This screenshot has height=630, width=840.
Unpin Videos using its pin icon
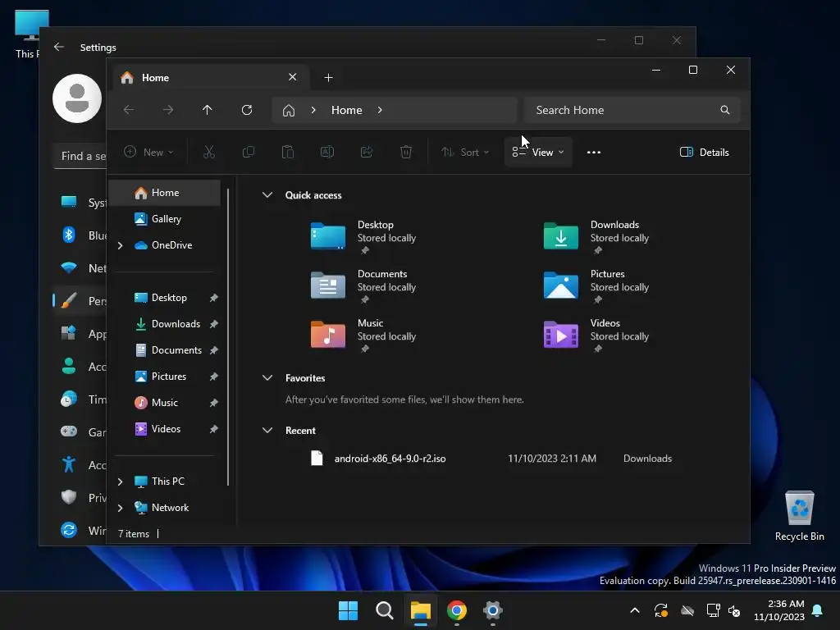click(x=214, y=429)
